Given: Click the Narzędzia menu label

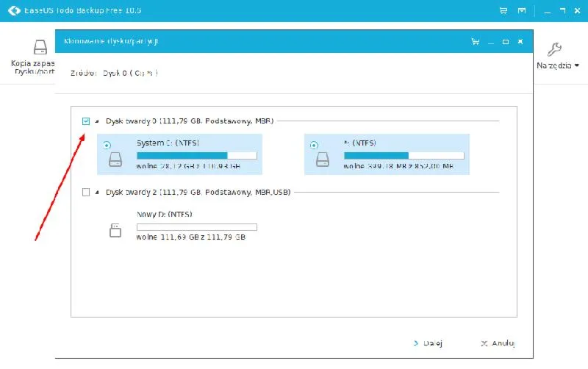Looking at the screenshot, I should coord(554,65).
